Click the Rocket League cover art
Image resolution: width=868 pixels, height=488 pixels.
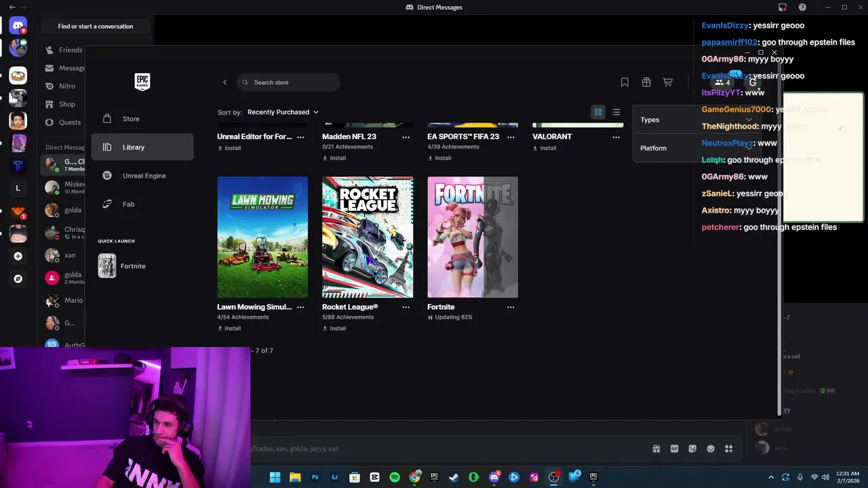[368, 237]
